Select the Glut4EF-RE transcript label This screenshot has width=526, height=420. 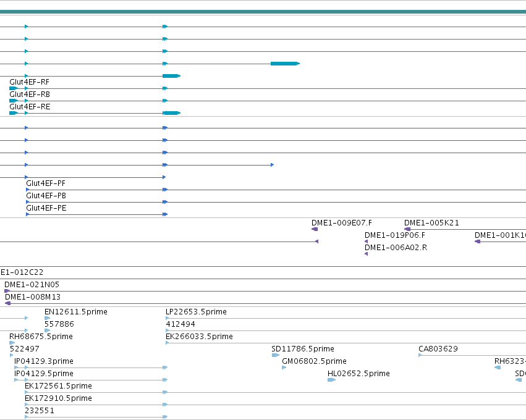30,107
